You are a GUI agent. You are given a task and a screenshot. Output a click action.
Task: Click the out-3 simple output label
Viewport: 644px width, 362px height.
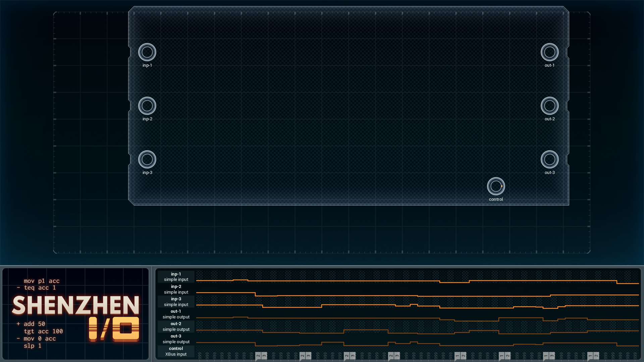pos(176,339)
